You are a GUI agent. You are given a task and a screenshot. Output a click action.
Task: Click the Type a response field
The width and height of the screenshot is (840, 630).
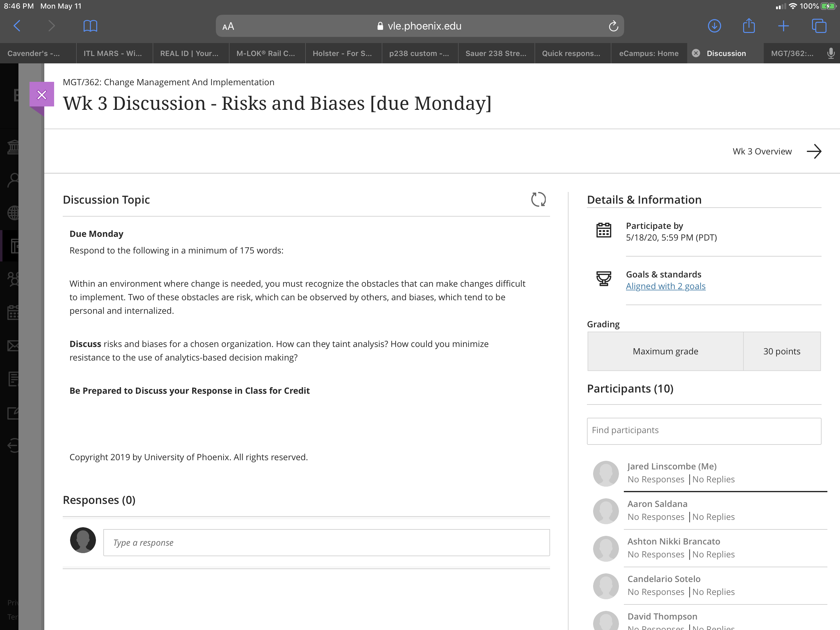click(326, 542)
